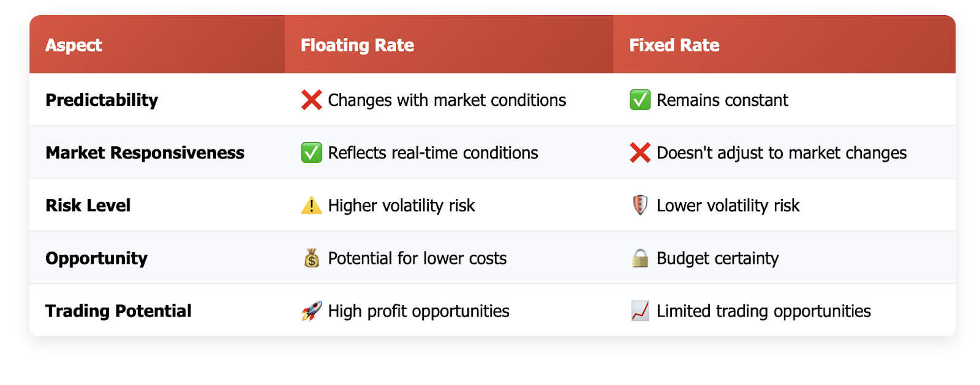The image size is (980, 385).
Task: Click the Trading Potential row label
Action: tap(118, 312)
